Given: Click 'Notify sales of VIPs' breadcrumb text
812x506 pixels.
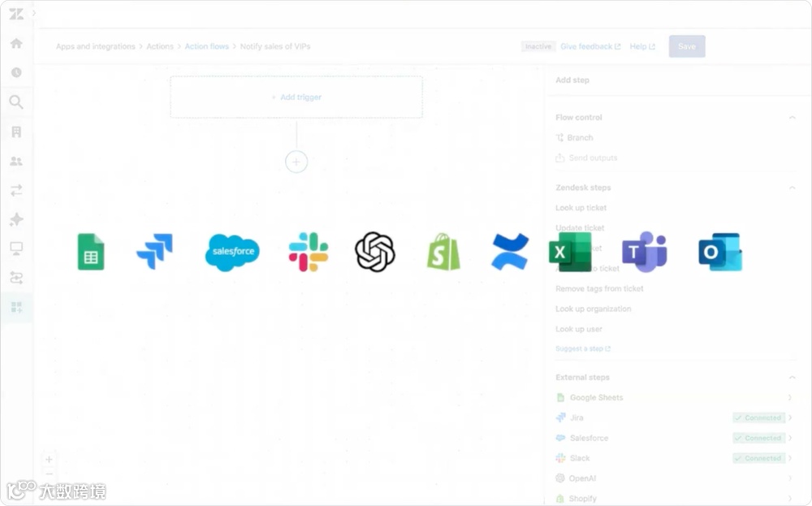Looking at the screenshot, I should point(275,46).
